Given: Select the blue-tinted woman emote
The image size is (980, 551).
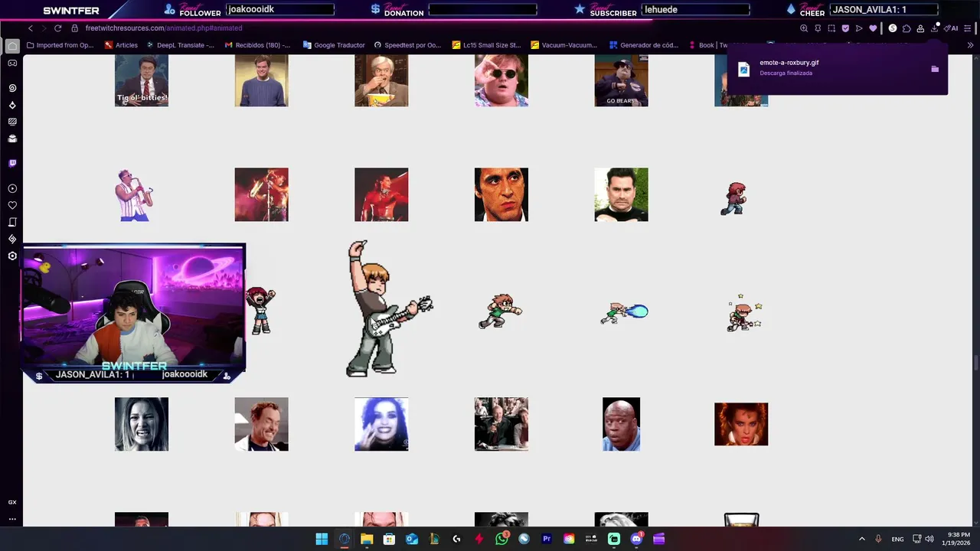Looking at the screenshot, I should tap(381, 424).
